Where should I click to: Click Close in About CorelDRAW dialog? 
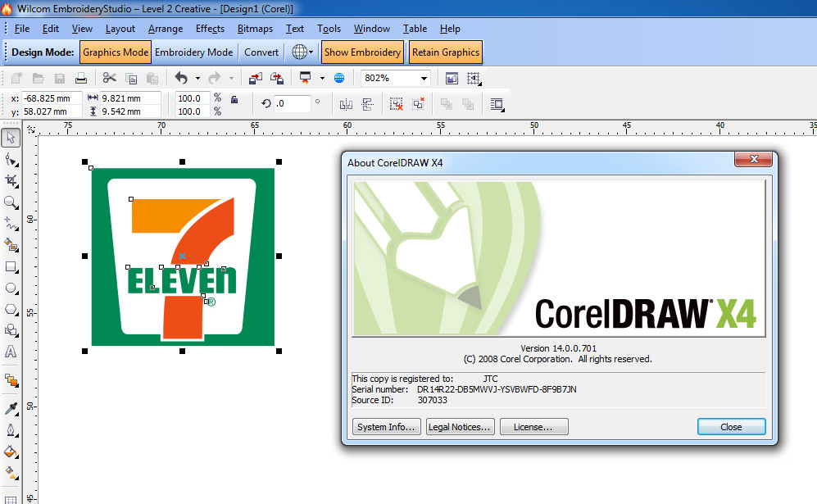(x=731, y=427)
